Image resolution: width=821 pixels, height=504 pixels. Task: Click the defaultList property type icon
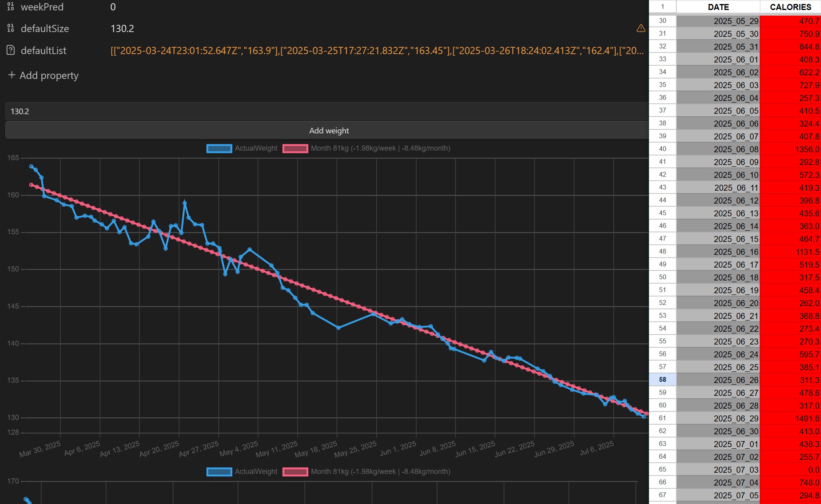[11, 50]
